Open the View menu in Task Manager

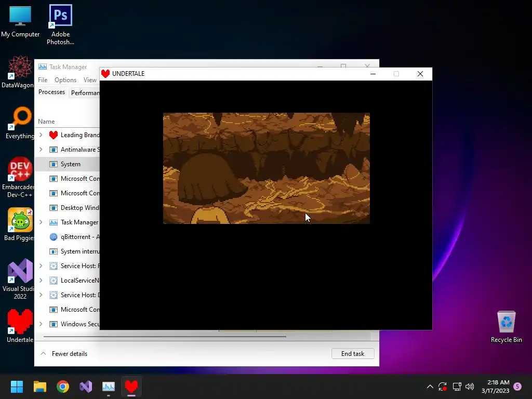(x=90, y=79)
